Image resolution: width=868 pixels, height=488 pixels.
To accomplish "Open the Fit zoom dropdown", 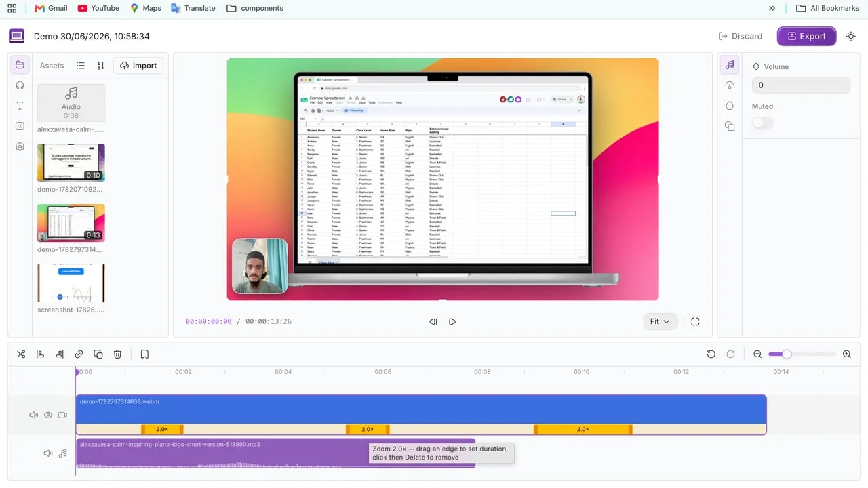I will (660, 321).
